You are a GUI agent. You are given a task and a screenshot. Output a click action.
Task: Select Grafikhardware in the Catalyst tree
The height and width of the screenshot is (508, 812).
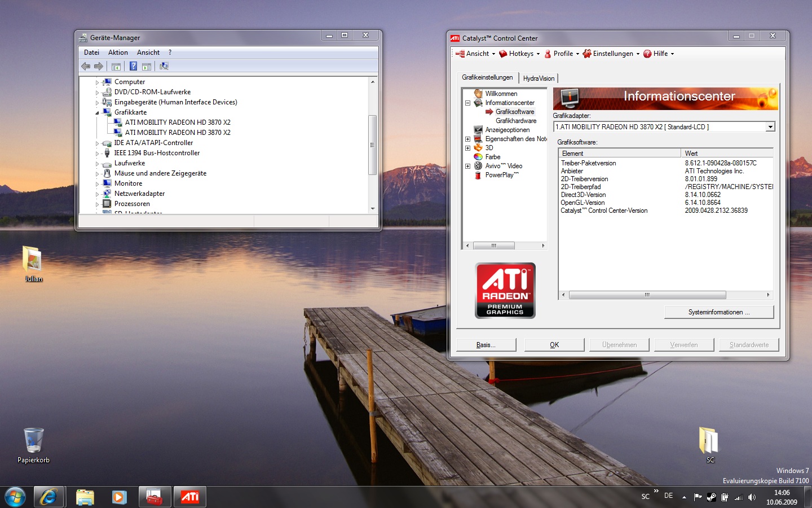pos(516,121)
